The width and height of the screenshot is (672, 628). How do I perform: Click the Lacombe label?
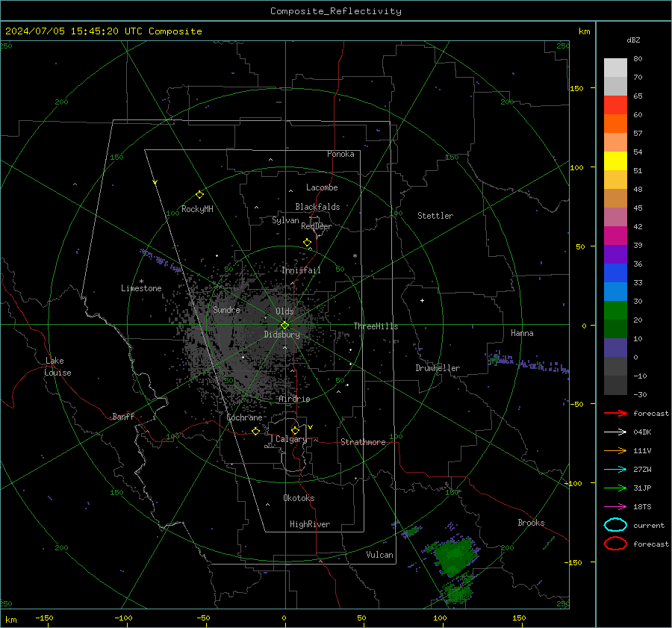coord(322,187)
